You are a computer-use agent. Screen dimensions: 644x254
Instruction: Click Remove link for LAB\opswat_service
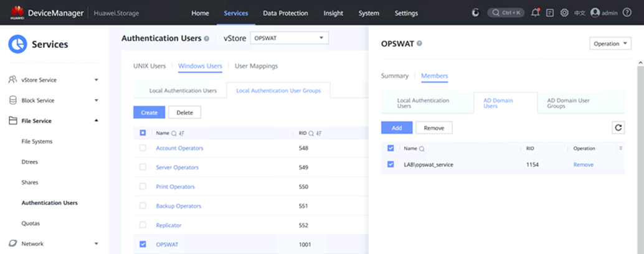(583, 164)
